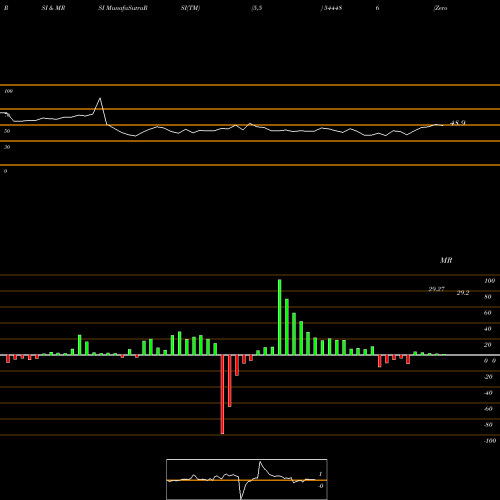500x500 pixels.
Task: Click the 29.27 value label
Action: [436, 289]
